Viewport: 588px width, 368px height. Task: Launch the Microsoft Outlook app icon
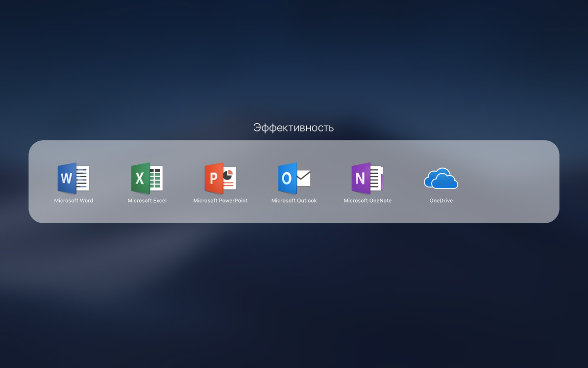pyautogui.click(x=294, y=178)
